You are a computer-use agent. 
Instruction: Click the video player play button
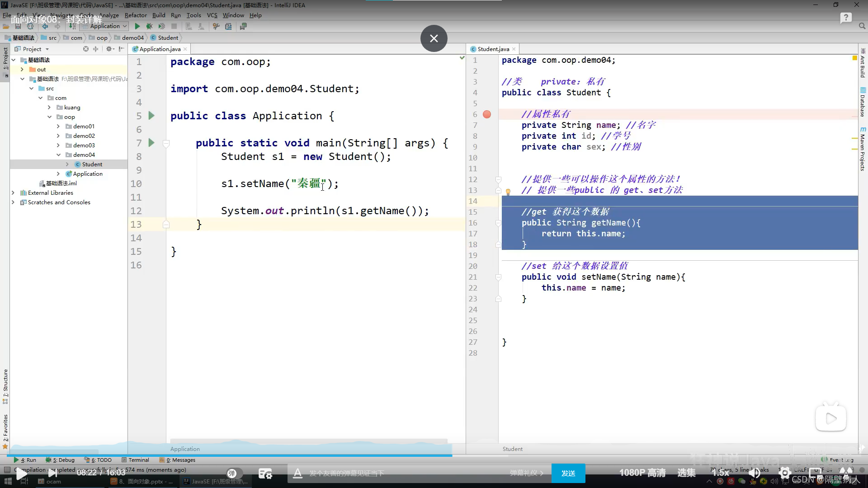(x=21, y=474)
